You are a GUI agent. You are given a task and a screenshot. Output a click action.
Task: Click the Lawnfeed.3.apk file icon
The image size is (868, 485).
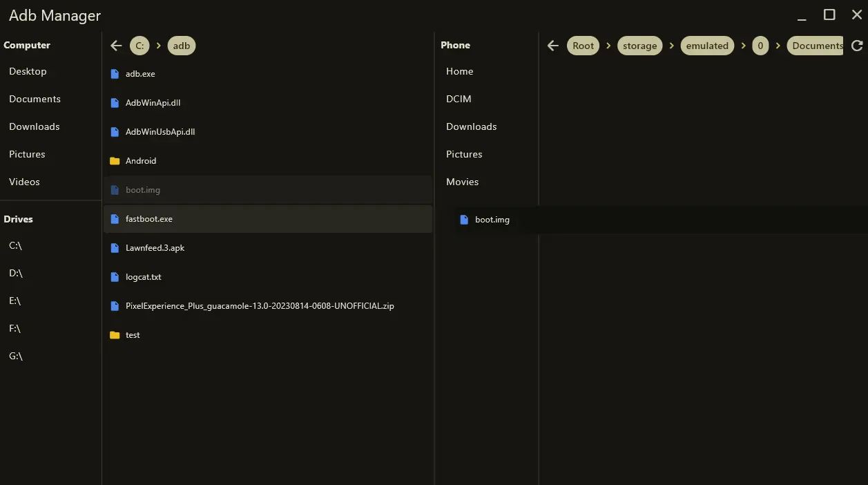point(115,248)
